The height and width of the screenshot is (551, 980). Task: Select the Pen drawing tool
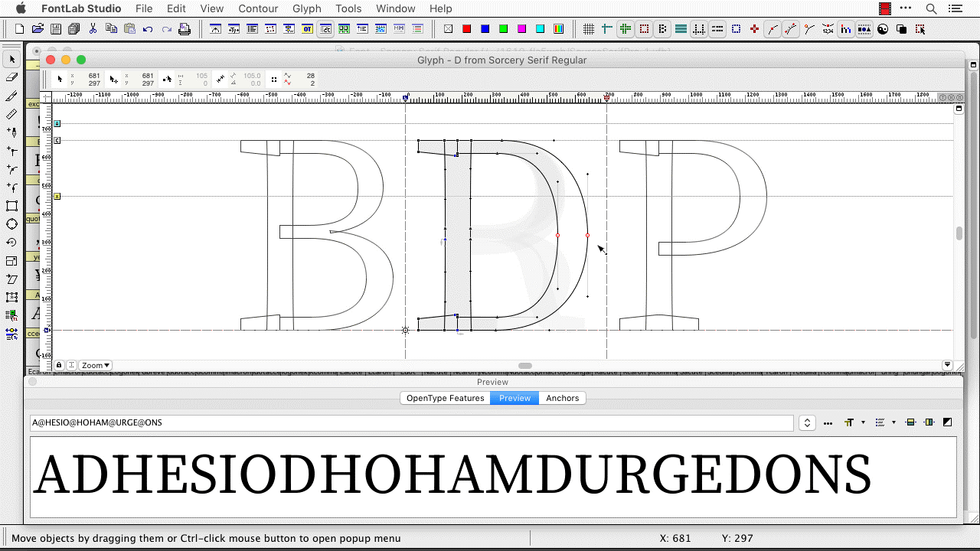[11, 133]
